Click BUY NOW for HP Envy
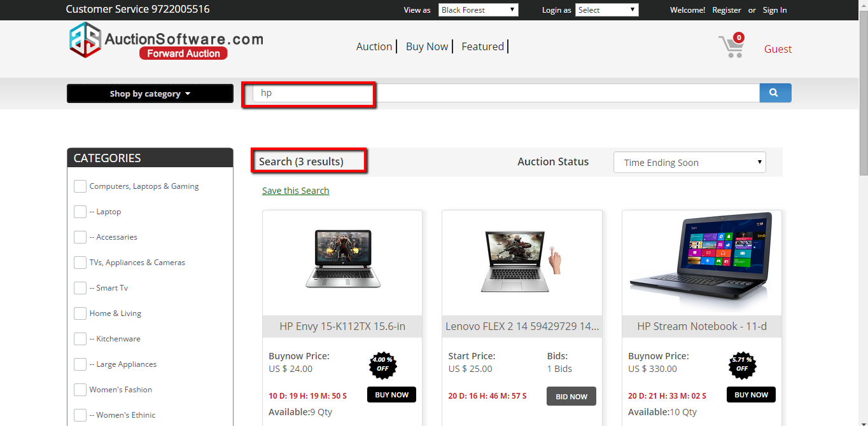Viewport: 868px width, 426px height. pyautogui.click(x=392, y=395)
